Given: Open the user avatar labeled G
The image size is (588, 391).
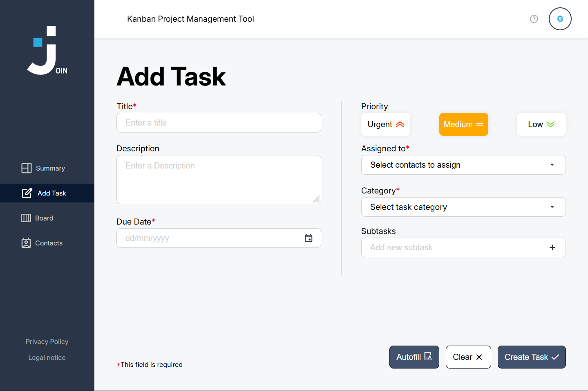Looking at the screenshot, I should (560, 19).
